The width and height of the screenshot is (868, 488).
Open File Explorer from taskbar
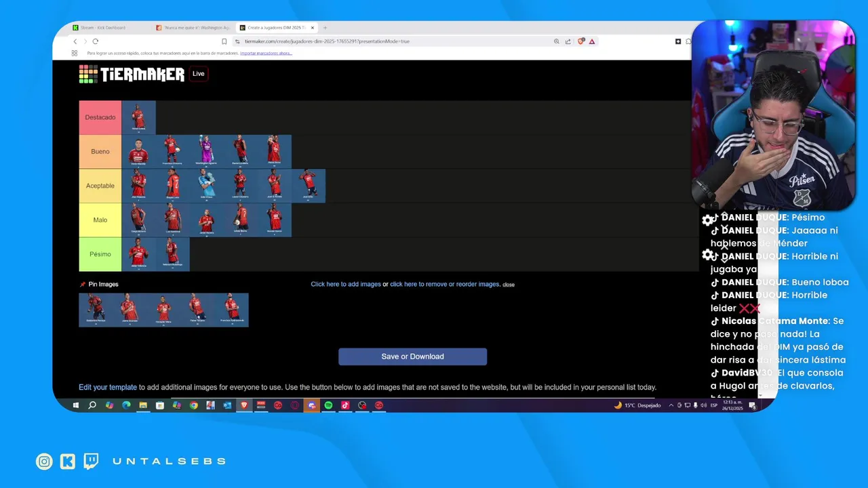[x=143, y=405]
